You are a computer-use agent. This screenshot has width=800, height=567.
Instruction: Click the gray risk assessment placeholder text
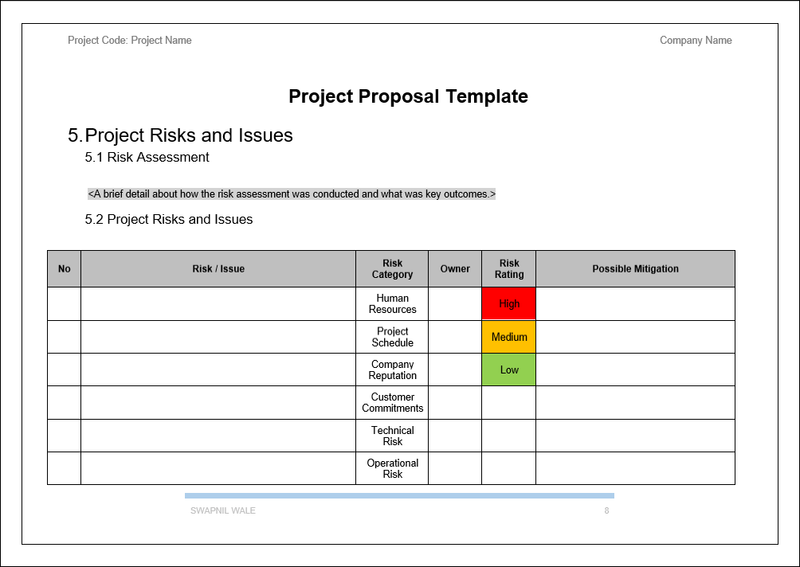click(291, 194)
